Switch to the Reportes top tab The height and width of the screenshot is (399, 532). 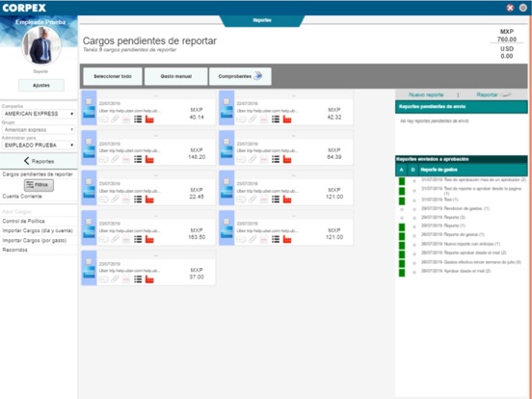(262, 20)
